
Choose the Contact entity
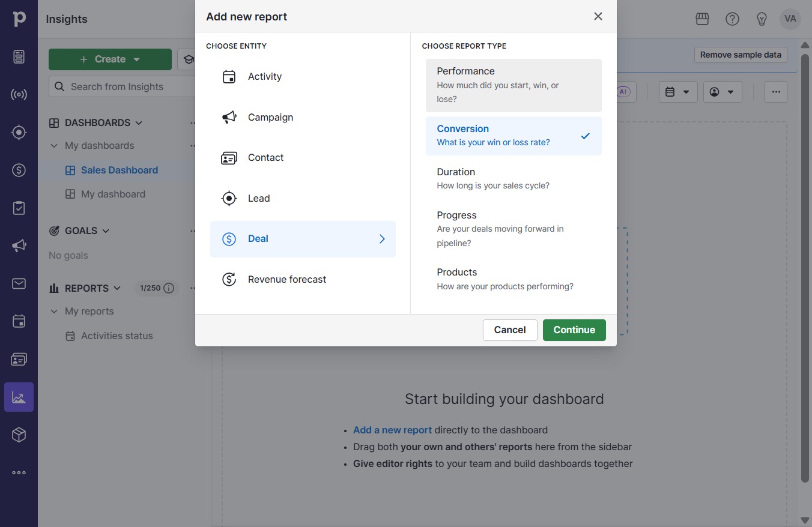303,158
